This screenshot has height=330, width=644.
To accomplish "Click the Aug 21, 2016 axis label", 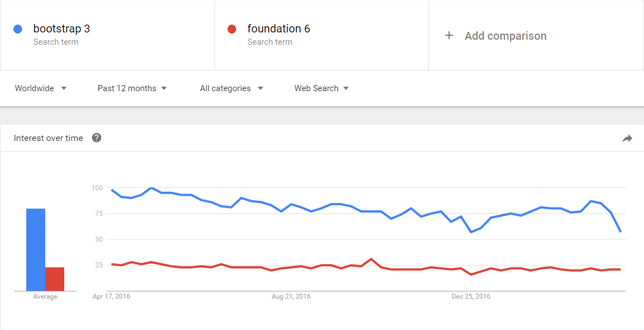I will [x=291, y=296].
